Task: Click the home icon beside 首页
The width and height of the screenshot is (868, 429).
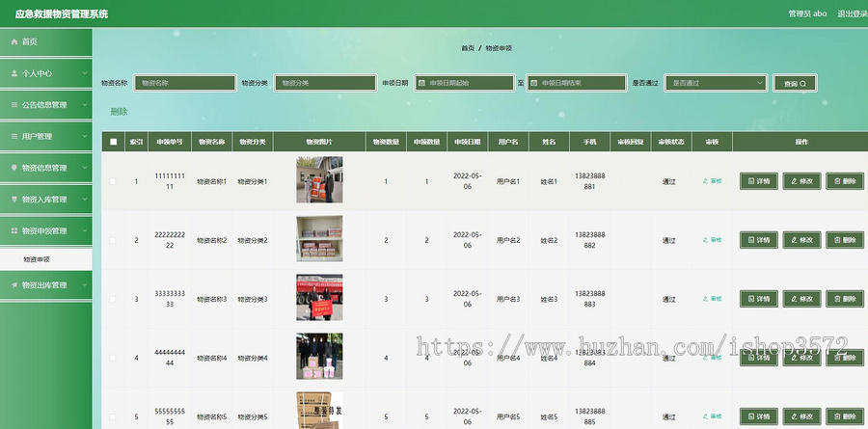Action: [x=14, y=42]
